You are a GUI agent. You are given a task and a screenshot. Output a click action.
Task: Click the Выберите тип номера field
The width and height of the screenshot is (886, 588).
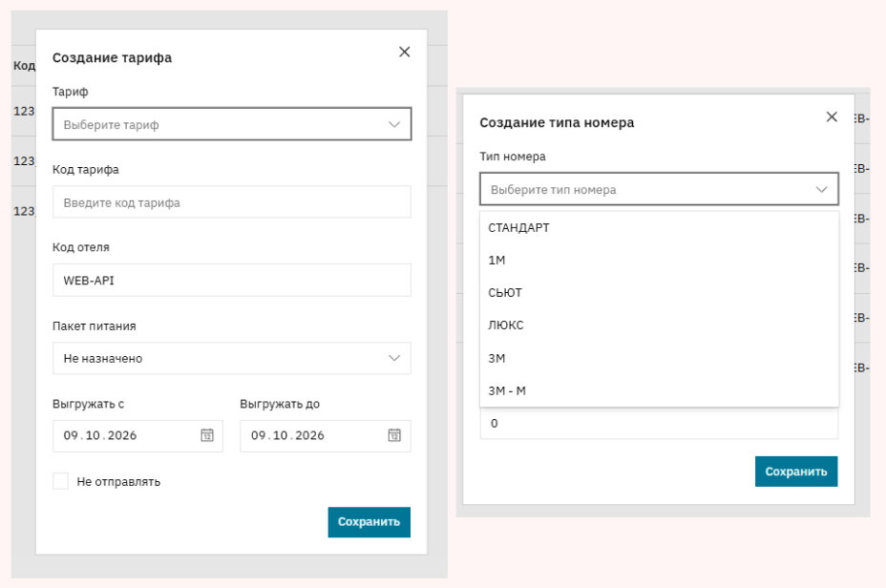pyautogui.click(x=659, y=189)
